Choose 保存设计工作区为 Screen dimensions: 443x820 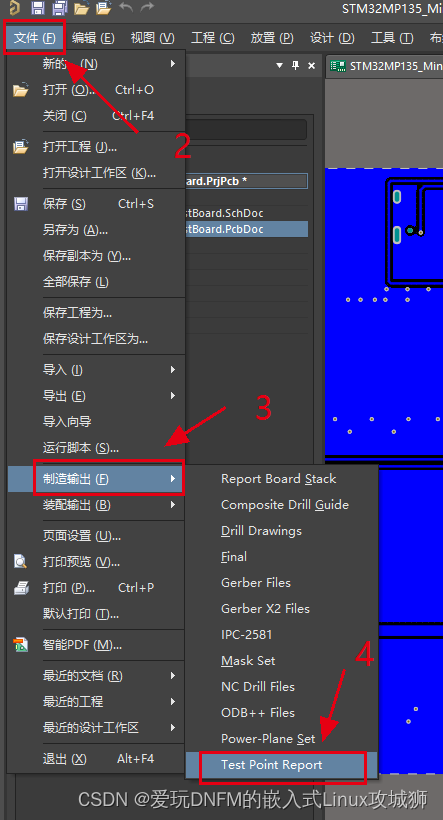tap(96, 339)
